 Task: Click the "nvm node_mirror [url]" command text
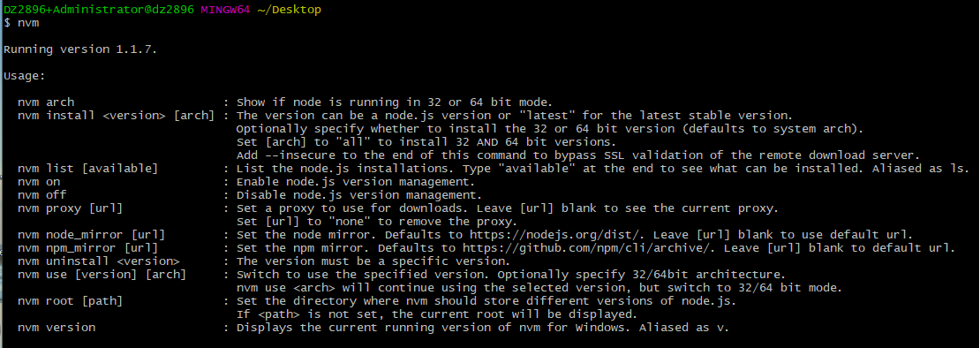pos(91,235)
